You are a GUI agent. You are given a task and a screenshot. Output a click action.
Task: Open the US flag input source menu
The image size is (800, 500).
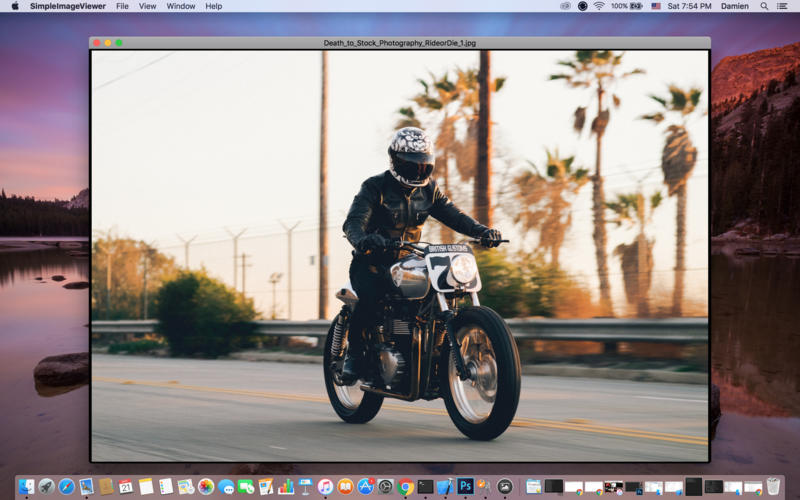click(656, 6)
